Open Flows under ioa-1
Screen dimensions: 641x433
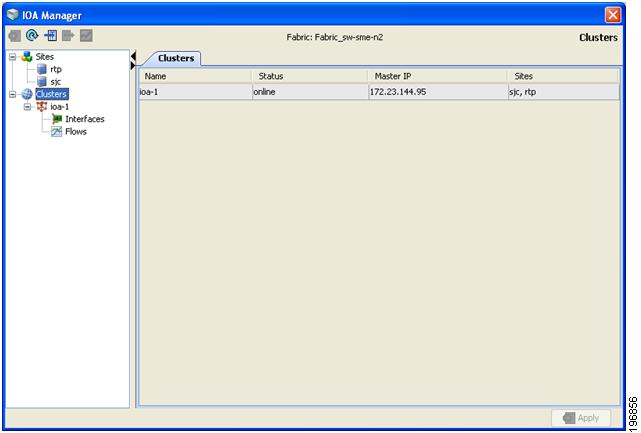[76, 131]
